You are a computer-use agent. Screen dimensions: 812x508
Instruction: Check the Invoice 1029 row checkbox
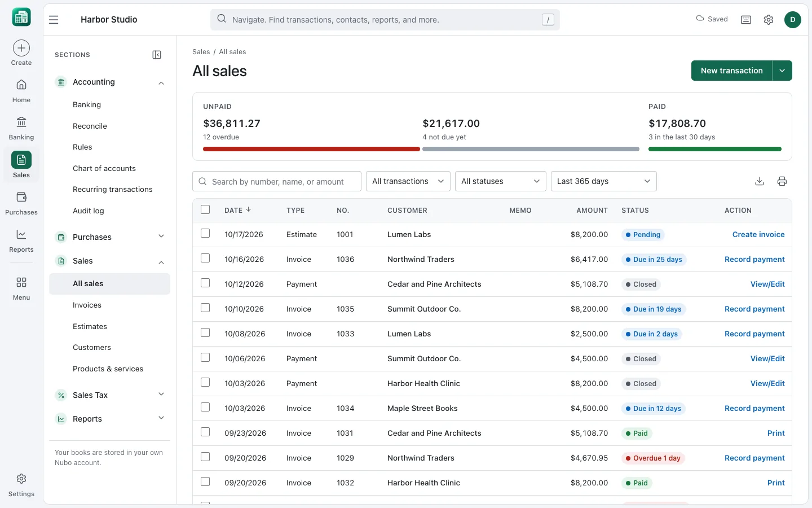tap(205, 457)
